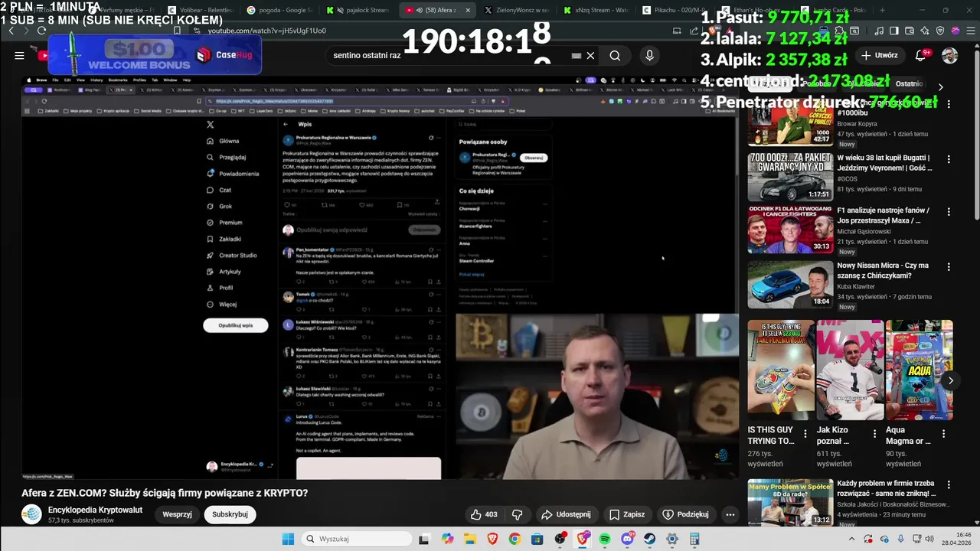Open Task View from the taskbar

tap(424, 539)
